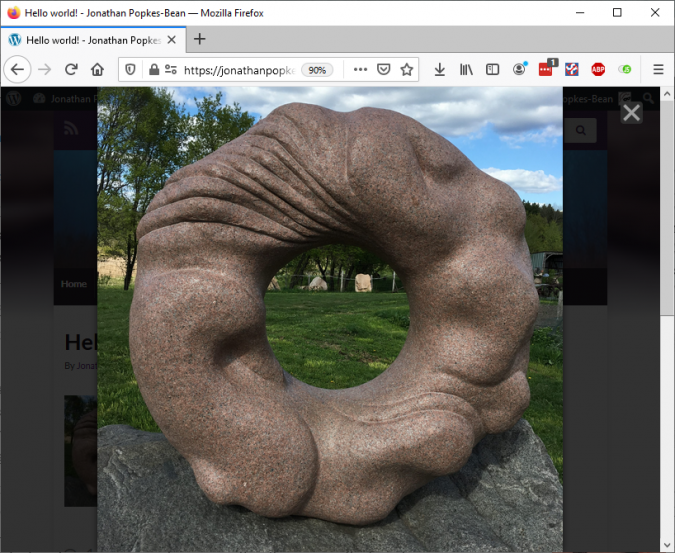
Task: Click the WordPress logo in admin bar
Action: point(14,99)
